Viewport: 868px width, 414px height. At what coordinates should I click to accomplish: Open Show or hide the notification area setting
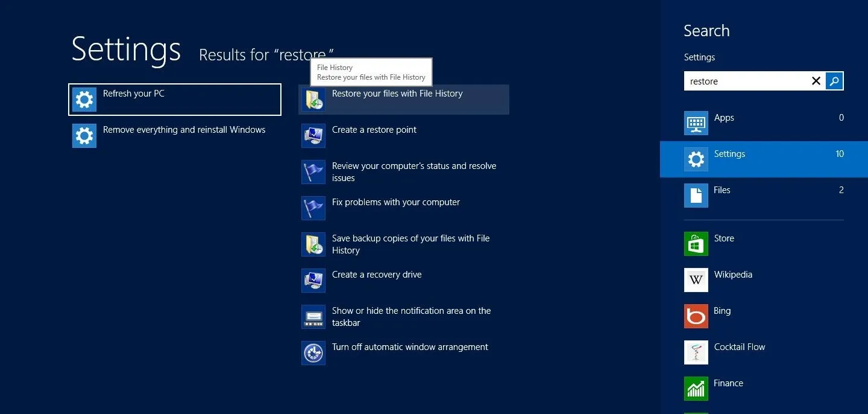click(x=404, y=317)
